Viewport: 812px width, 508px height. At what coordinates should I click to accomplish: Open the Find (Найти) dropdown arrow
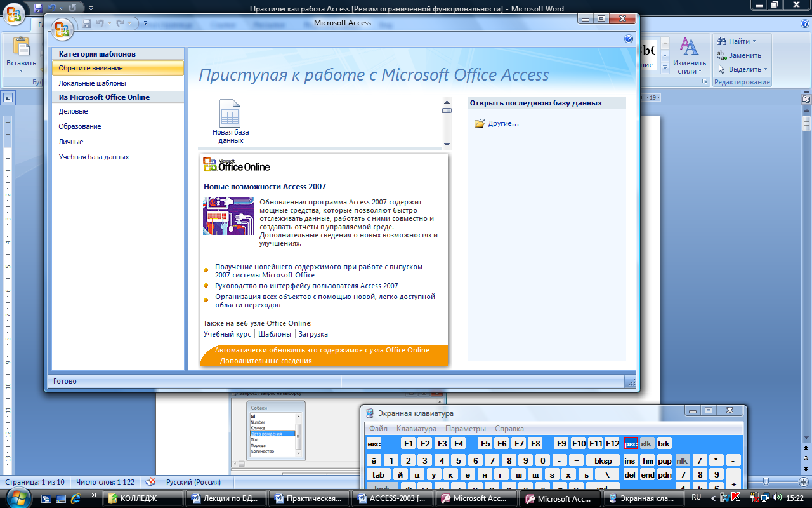pyautogui.click(x=754, y=41)
